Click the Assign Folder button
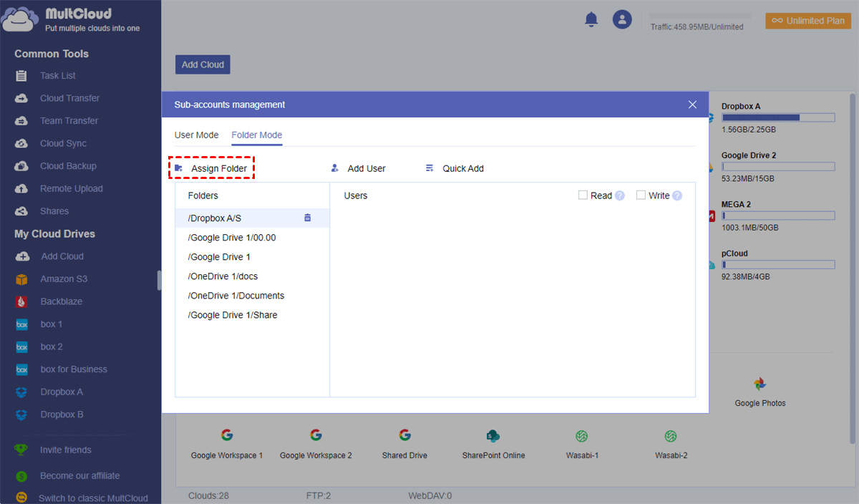This screenshot has height=504, width=859. pyautogui.click(x=212, y=168)
